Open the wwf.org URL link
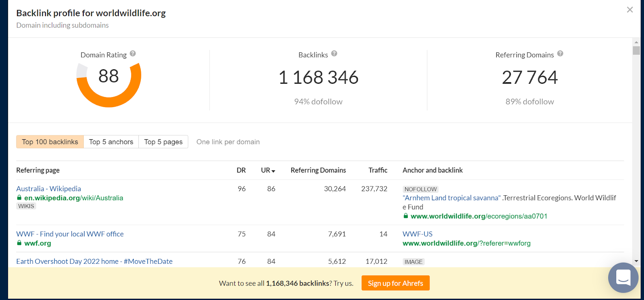Image resolution: width=644 pixels, height=300 pixels. (x=37, y=243)
